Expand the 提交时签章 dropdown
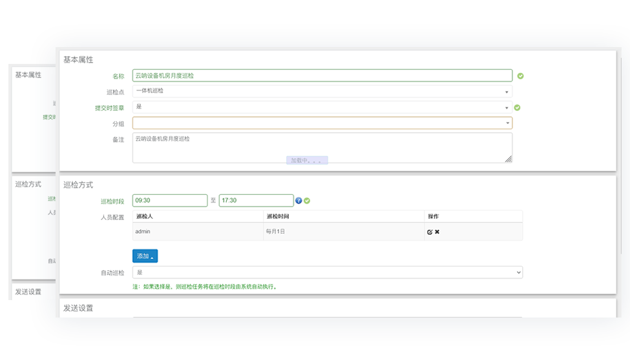Screen dimensions: 630x364 pos(322,107)
